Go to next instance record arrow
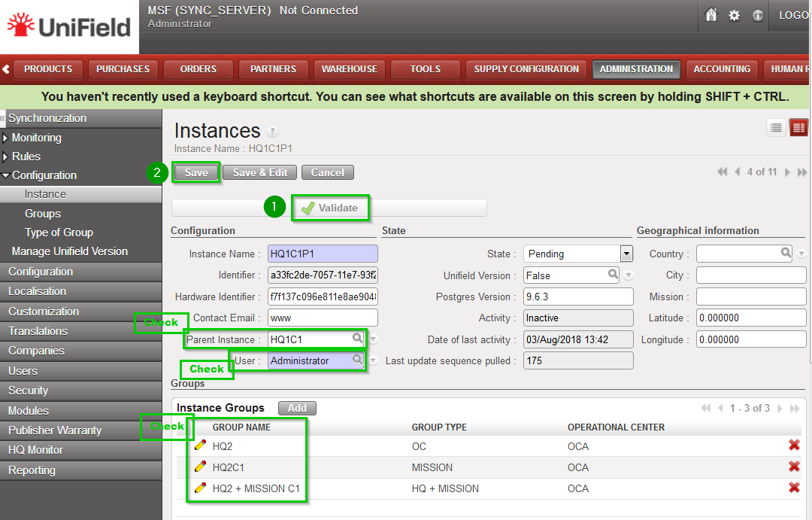812x520 pixels. (787, 172)
